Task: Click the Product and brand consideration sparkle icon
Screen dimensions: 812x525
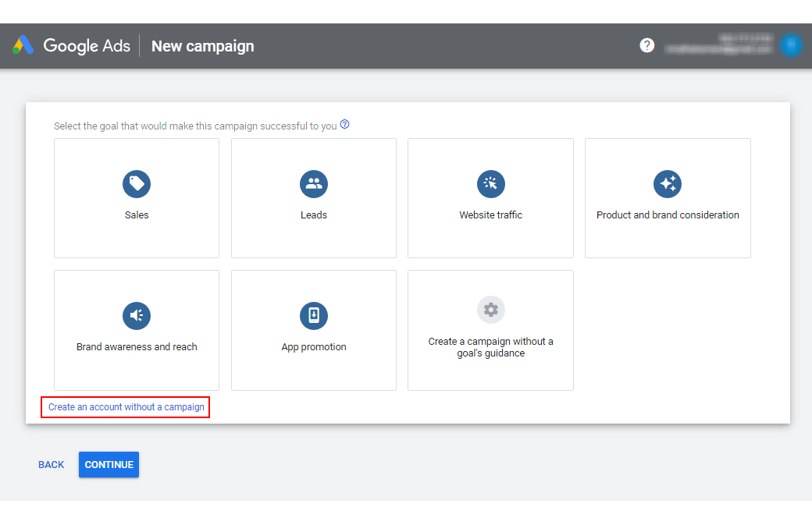Action: (x=668, y=184)
